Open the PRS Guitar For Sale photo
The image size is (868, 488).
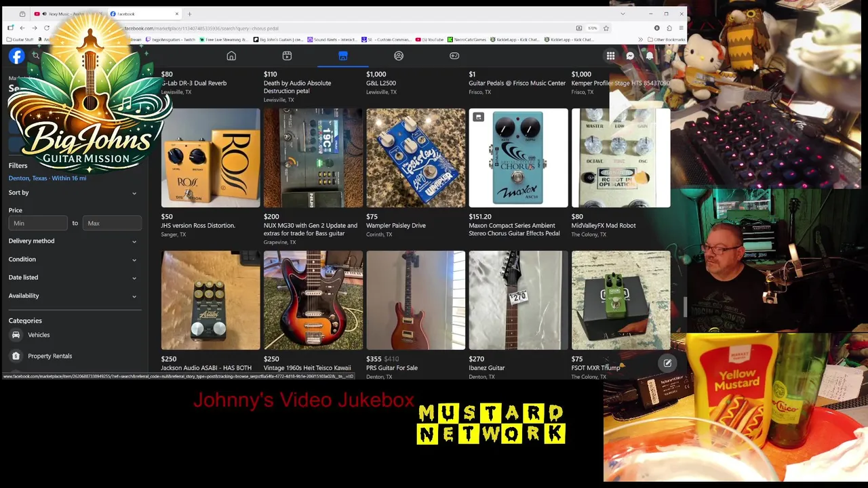coord(416,300)
